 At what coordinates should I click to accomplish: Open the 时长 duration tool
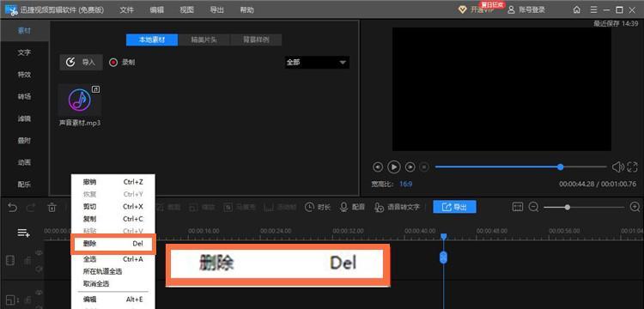[x=318, y=207]
